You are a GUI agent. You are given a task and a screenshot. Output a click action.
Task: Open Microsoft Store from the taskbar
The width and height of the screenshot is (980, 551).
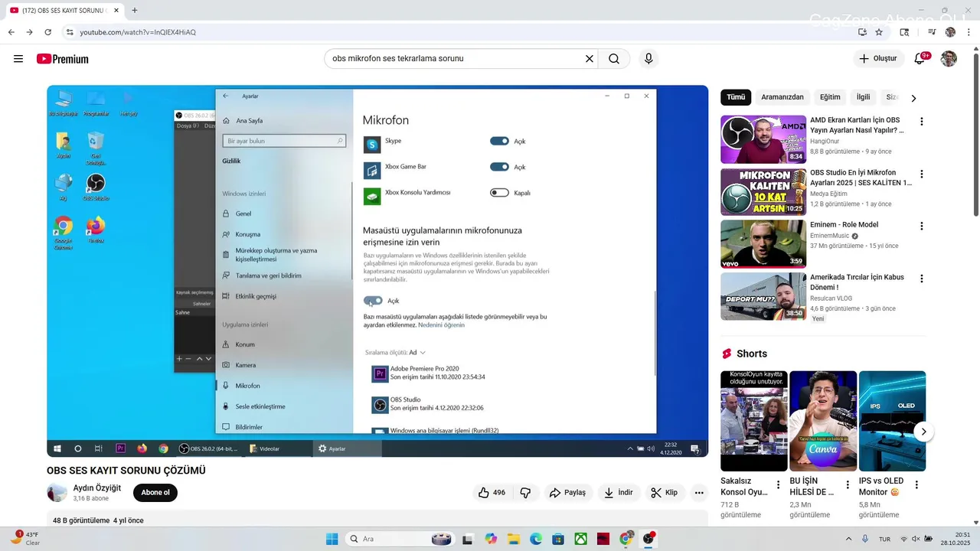[558, 540]
